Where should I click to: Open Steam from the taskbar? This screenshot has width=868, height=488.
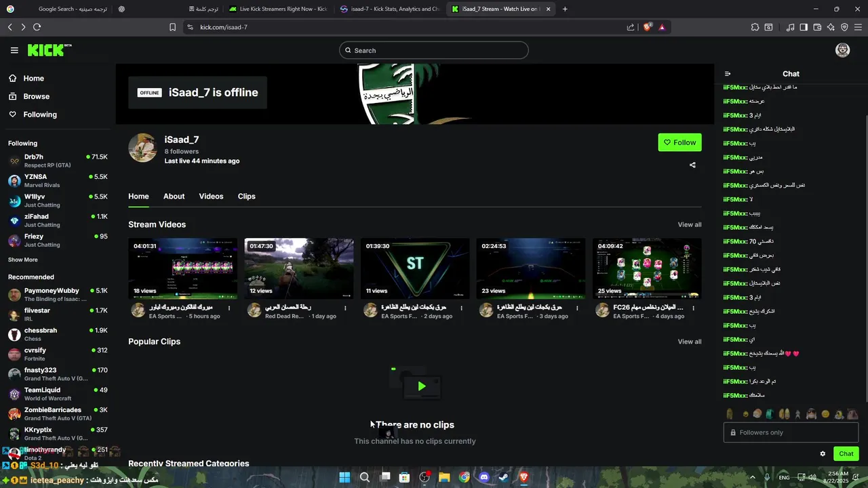(x=504, y=477)
